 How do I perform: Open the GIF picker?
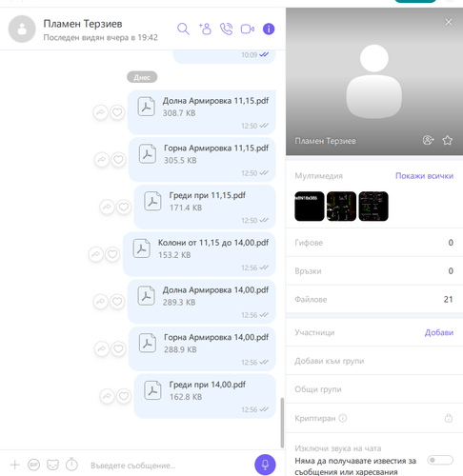click(33, 465)
